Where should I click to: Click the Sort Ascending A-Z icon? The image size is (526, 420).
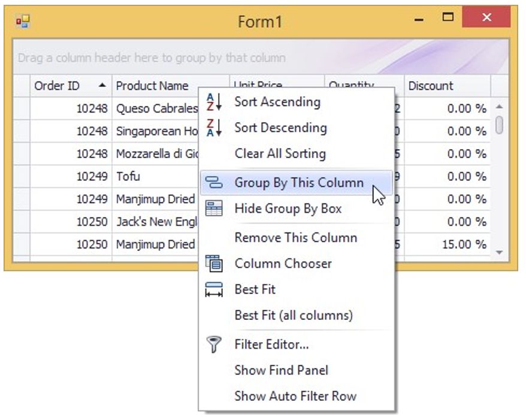pyautogui.click(x=214, y=102)
